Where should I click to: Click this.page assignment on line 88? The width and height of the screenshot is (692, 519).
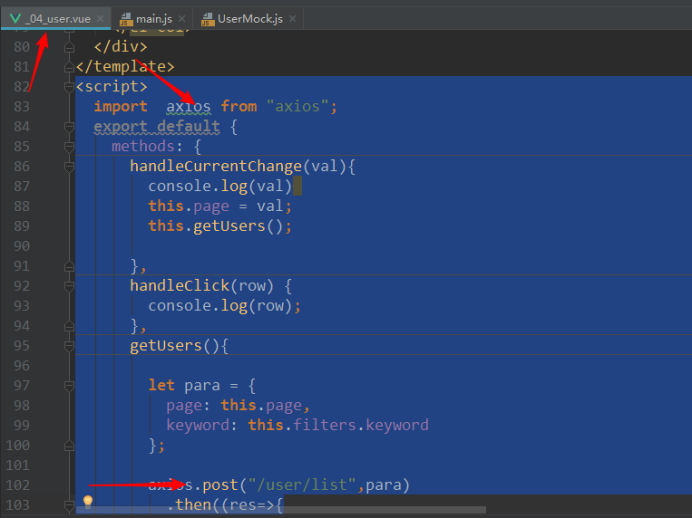click(220, 207)
